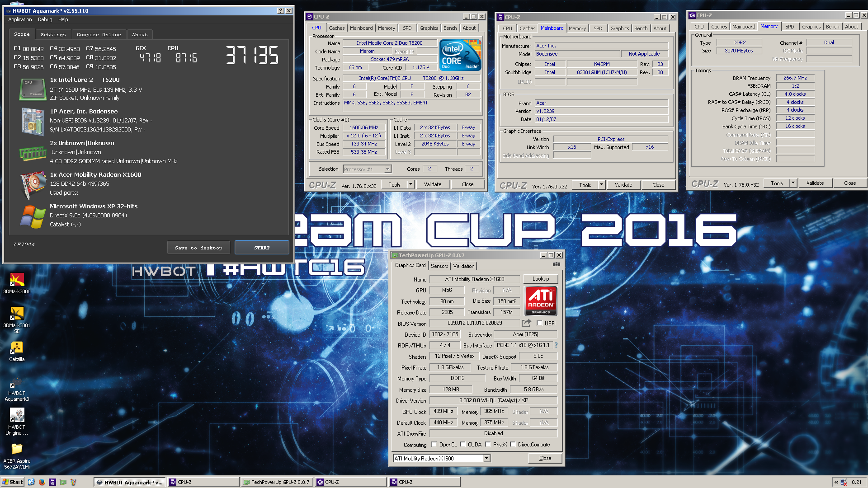Click the DRAM Frequency value 266.7 MHz

795,78
